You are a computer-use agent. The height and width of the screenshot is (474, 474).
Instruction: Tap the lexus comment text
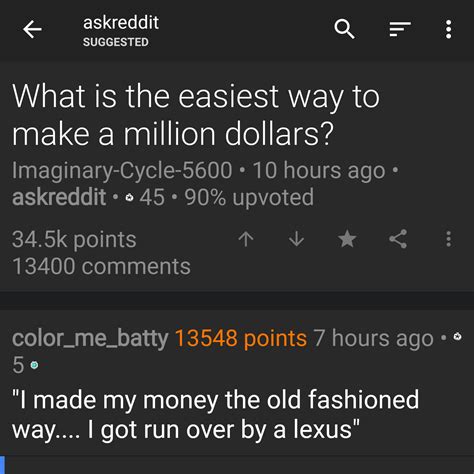pyautogui.click(x=215, y=414)
